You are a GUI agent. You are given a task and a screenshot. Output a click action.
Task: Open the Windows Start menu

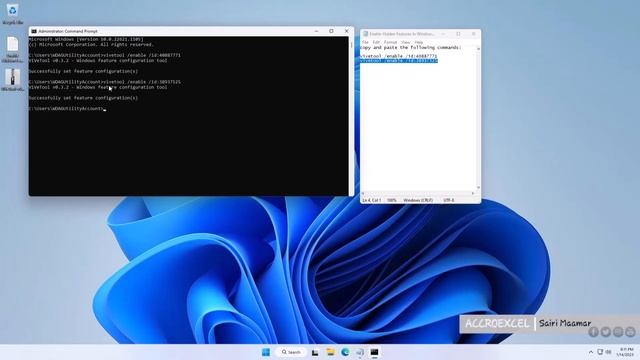(266, 352)
